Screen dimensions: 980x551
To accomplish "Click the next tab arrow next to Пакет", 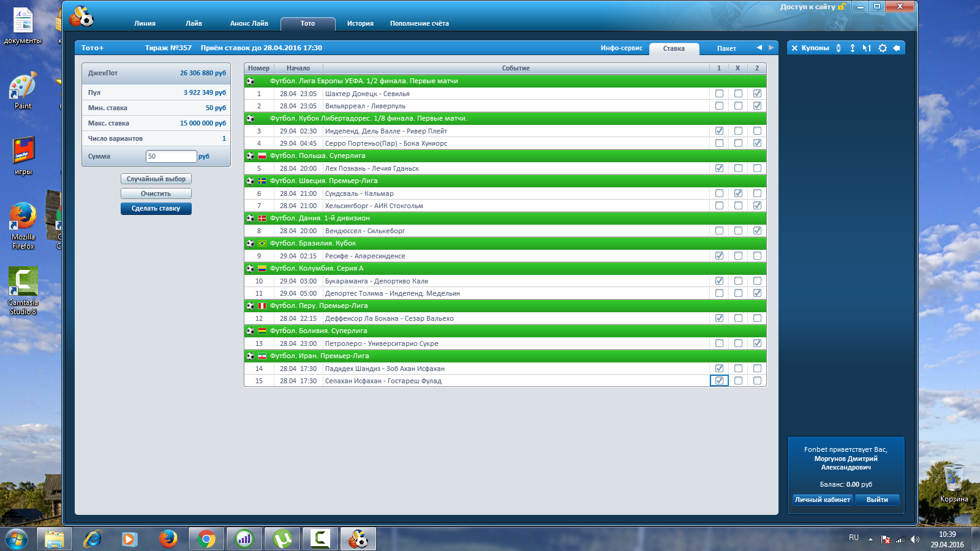I will tap(771, 48).
